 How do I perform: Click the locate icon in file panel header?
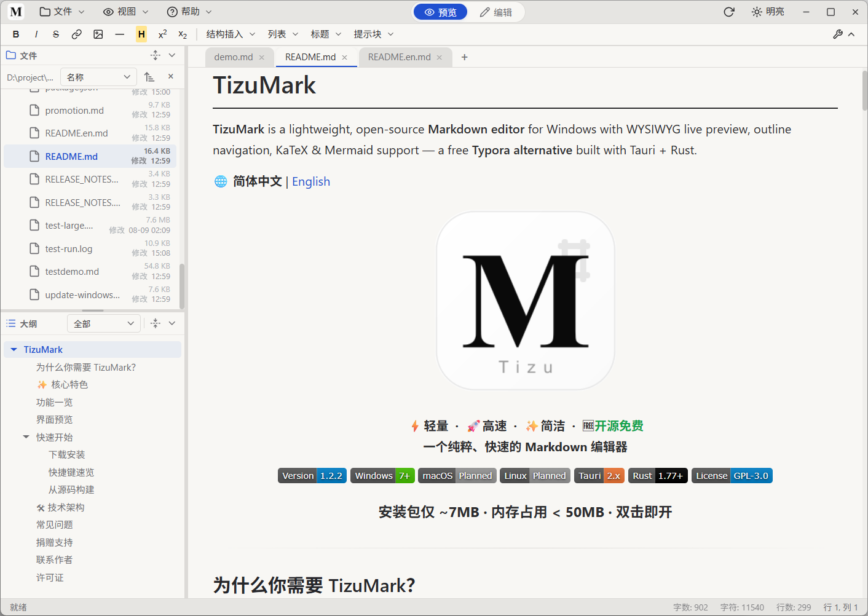(x=156, y=55)
